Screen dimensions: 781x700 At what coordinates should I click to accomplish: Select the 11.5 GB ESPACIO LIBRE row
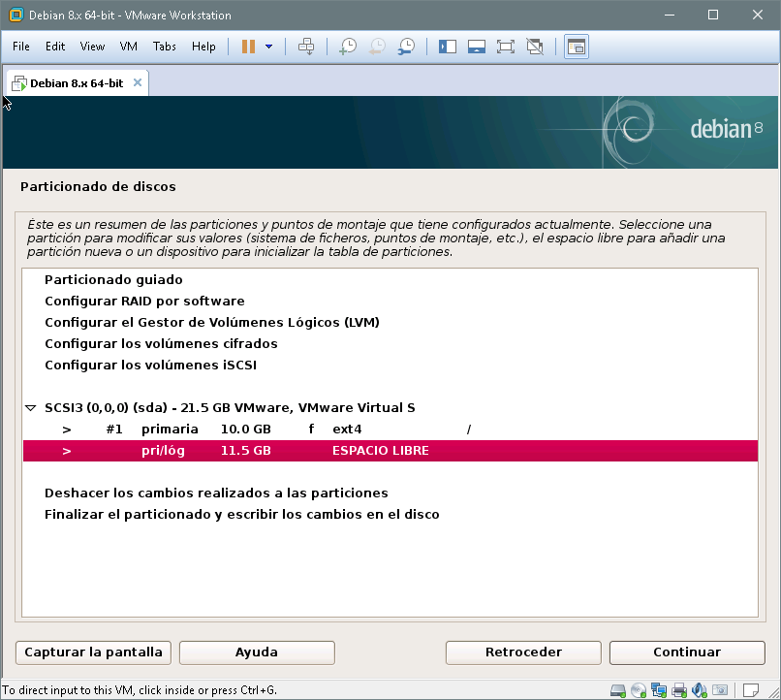pos(389,451)
